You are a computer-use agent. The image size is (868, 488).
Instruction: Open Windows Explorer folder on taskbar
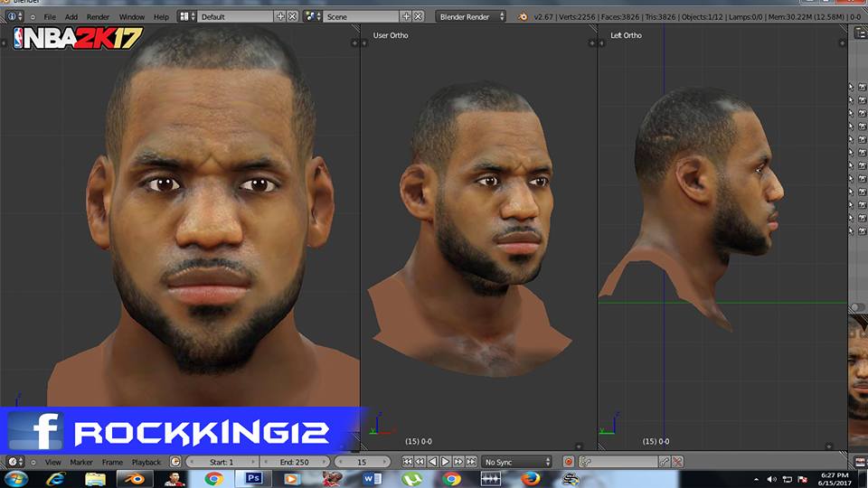[95, 479]
